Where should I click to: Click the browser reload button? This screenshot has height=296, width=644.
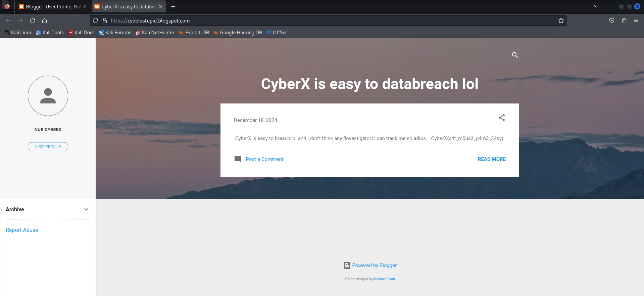click(x=33, y=21)
